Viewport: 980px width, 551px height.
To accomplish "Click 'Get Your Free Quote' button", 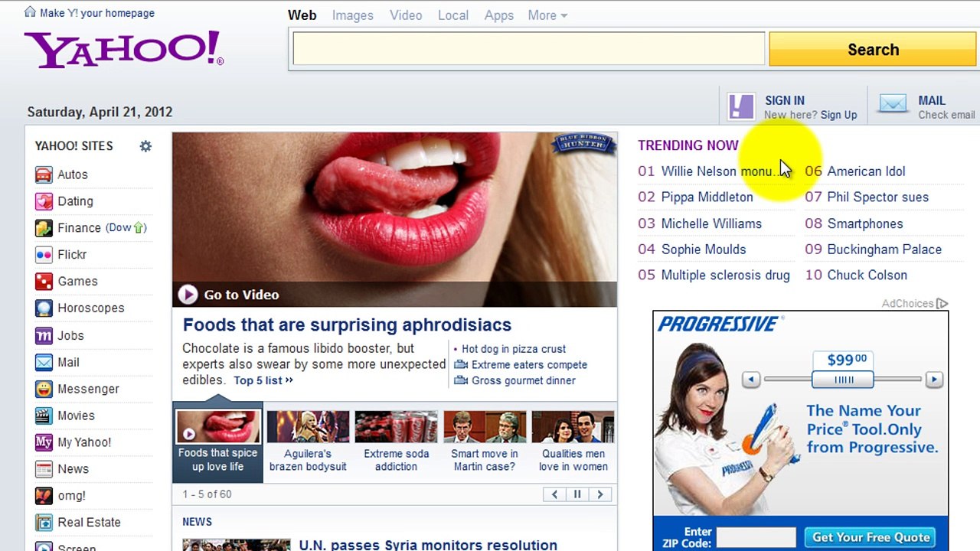I will pyautogui.click(x=871, y=537).
